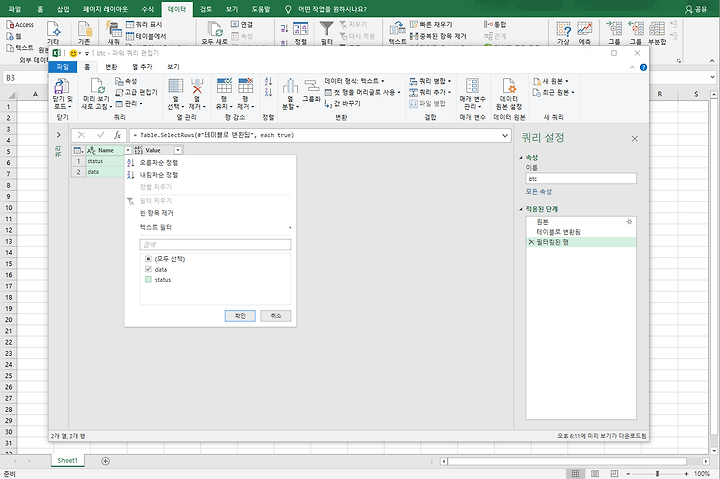Open Recent Sources (최근 원본) dropdown
Screen dimensions: 720x479
553,92
